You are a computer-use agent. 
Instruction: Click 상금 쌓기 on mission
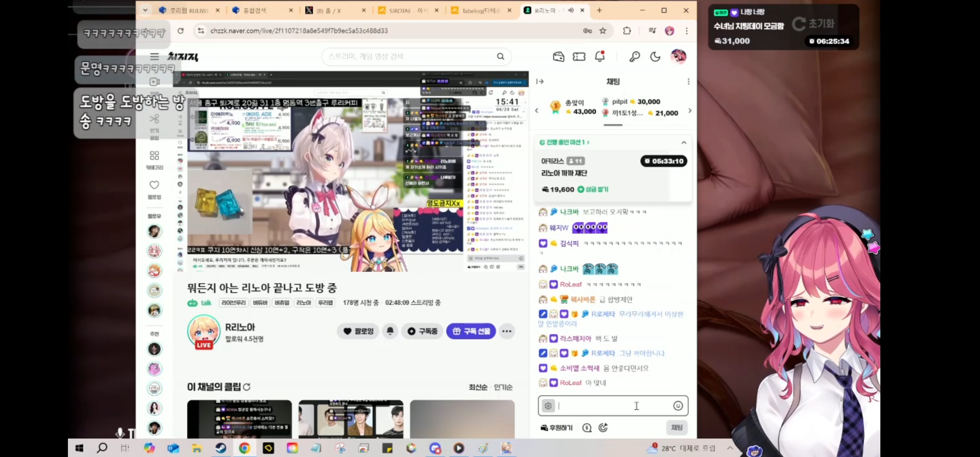click(593, 189)
